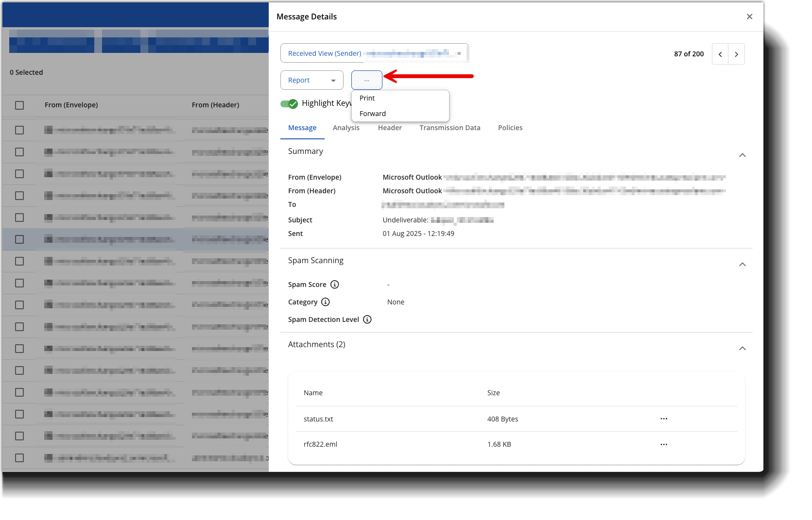This screenshot has width=812, height=520.
Task: Open more options for rfc822.eml attachment
Action: tap(664, 444)
